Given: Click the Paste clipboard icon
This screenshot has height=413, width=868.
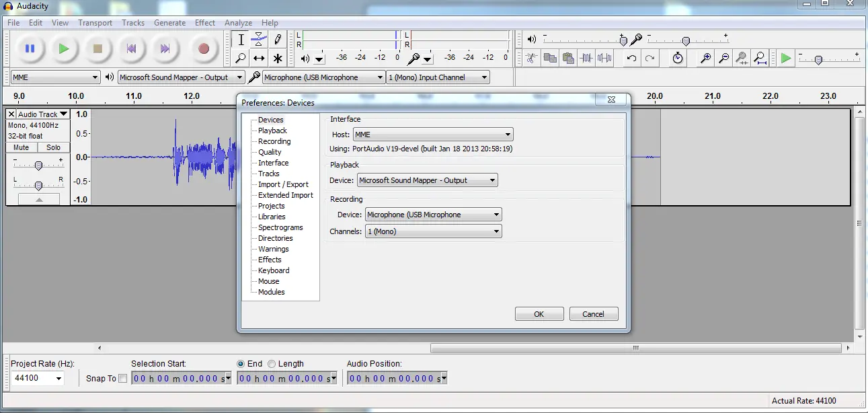Looking at the screenshot, I should coord(568,58).
